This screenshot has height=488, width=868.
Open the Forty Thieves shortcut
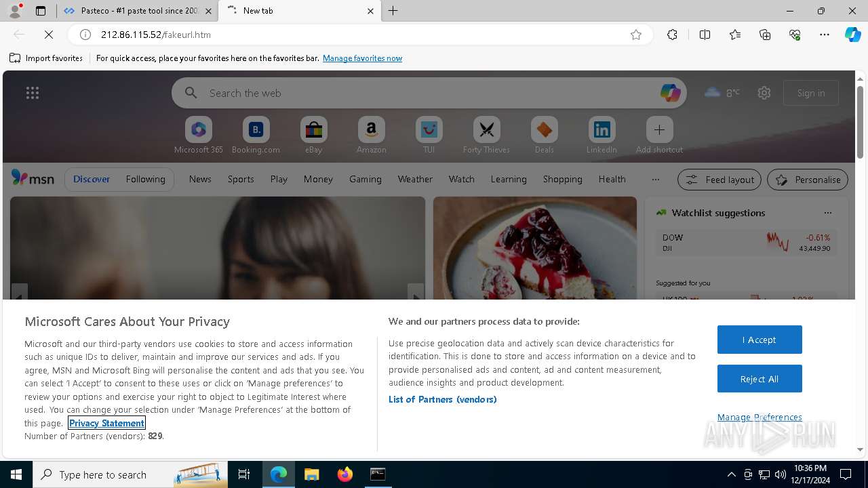click(x=486, y=136)
